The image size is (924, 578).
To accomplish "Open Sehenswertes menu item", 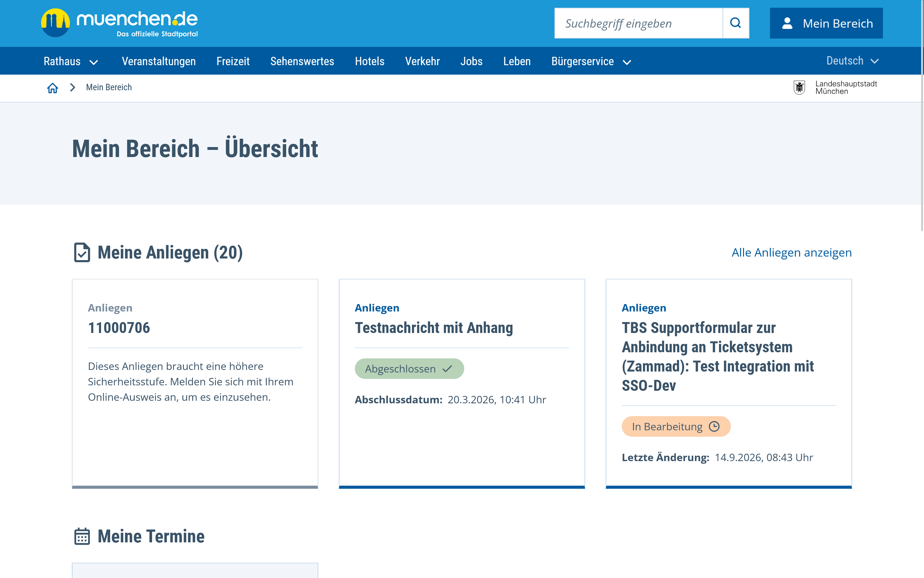I will click(x=302, y=61).
